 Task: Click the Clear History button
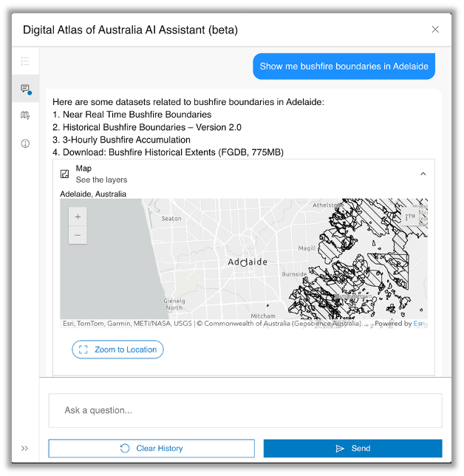click(x=151, y=448)
